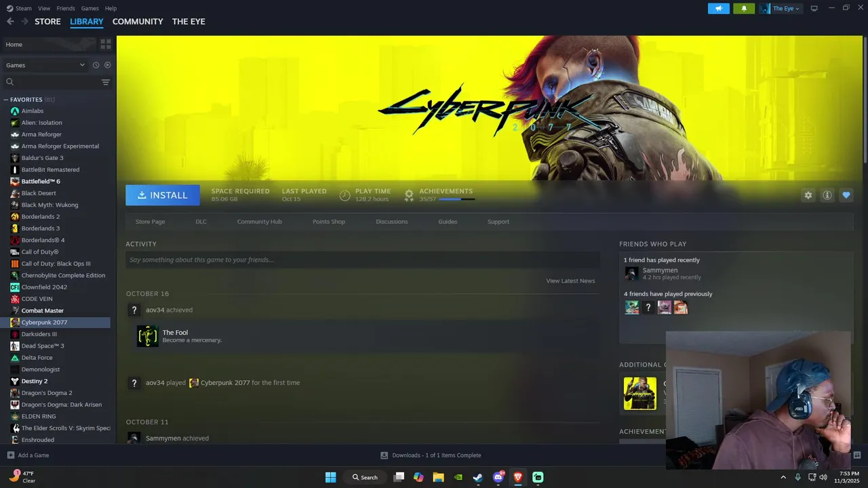Open Discord from the taskbar
868x488 pixels.
[498, 477]
